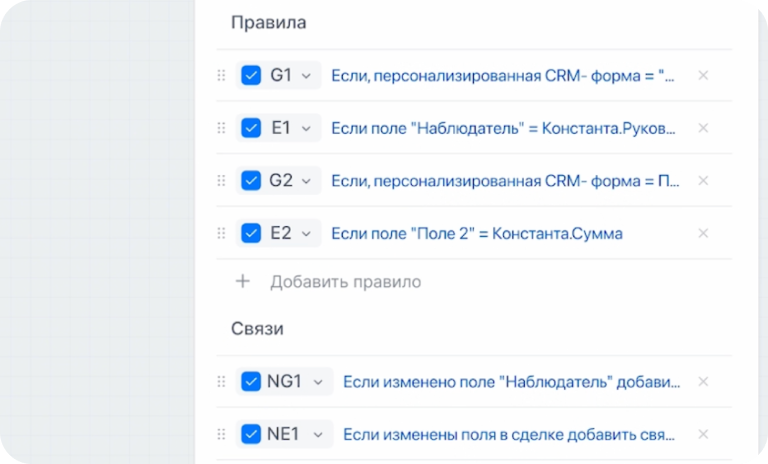
Task: Click the plus icon to add rule
Action: point(242,282)
